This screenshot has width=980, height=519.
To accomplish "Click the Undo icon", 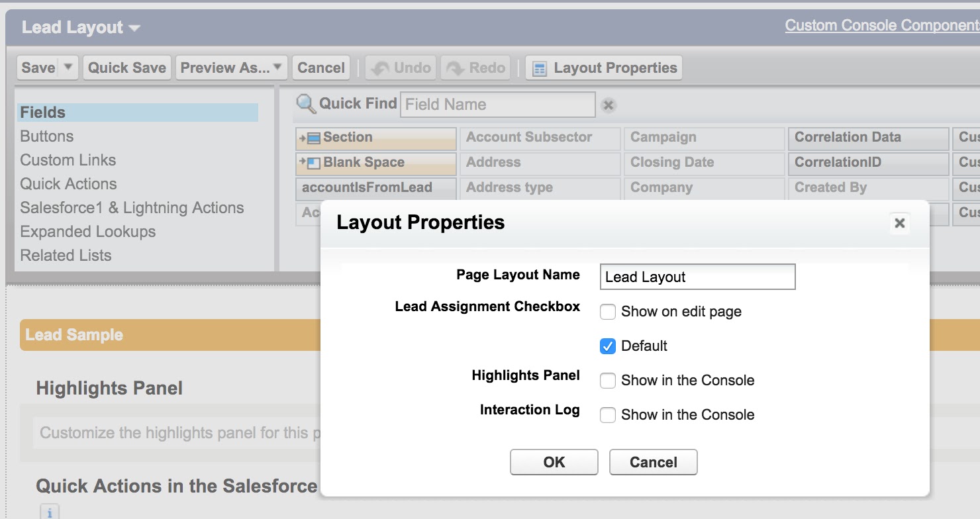I will (400, 68).
